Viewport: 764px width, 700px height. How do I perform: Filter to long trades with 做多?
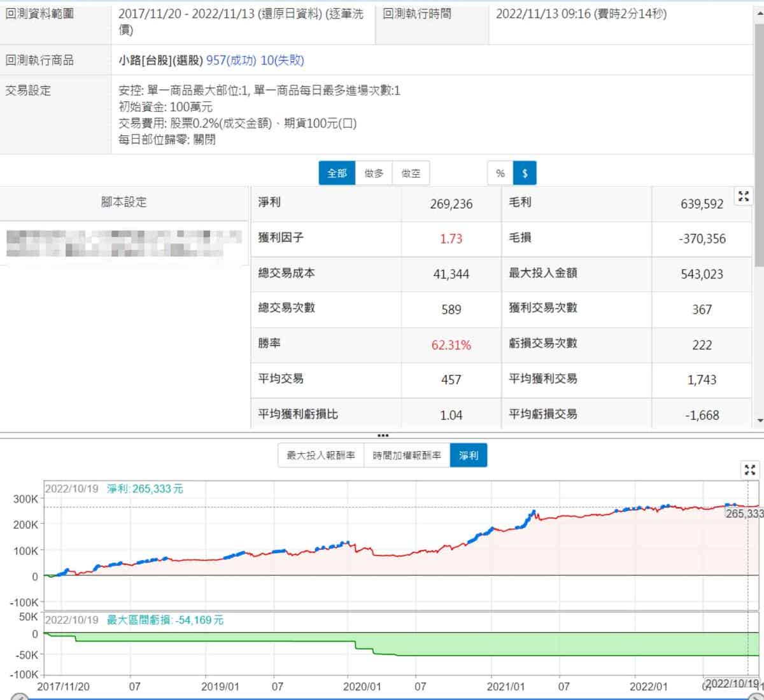click(x=374, y=173)
